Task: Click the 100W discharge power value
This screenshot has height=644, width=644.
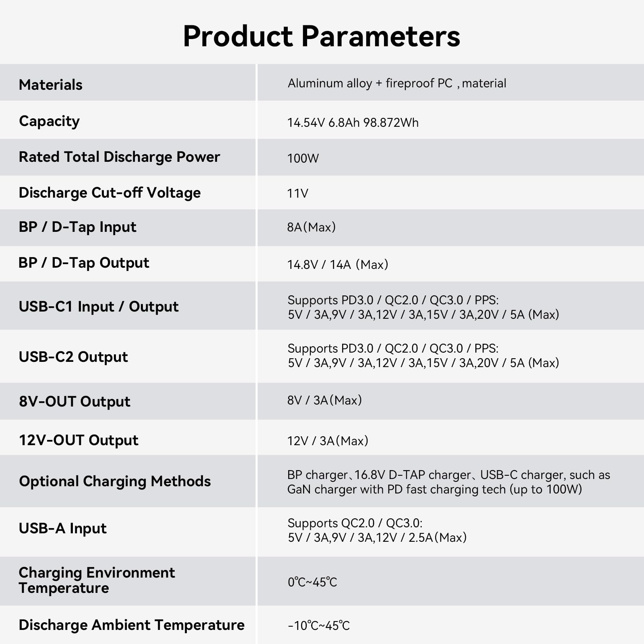Action: pos(303,158)
